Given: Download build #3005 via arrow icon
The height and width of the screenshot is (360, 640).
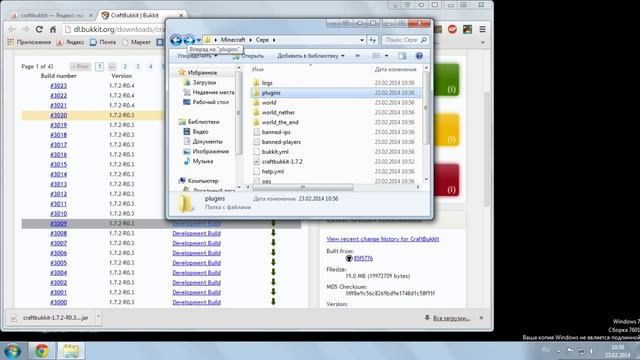Looking at the screenshot, I should (x=273, y=262).
